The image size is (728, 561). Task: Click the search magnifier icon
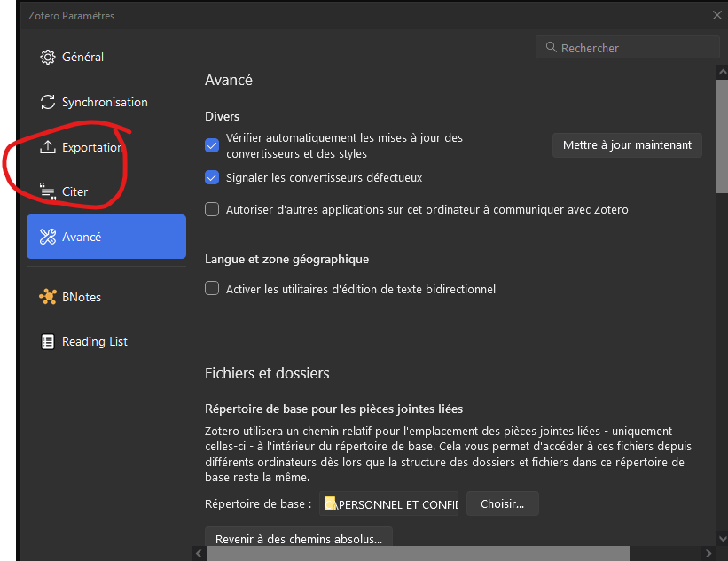pyautogui.click(x=552, y=47)
